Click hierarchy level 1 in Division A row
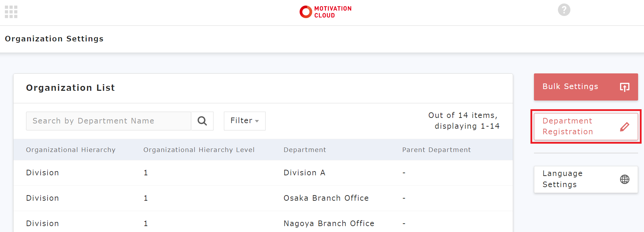 (x=146, y=173)
